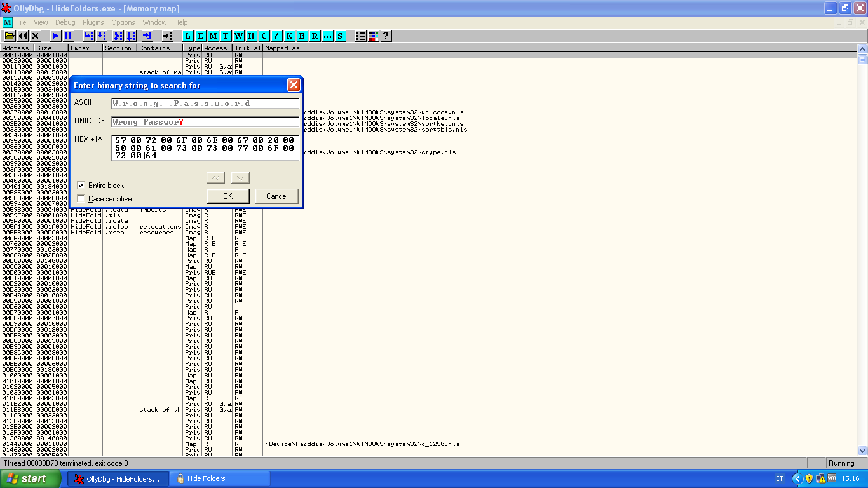Open References window with R button
868x488 pixels.
point(315,36)
